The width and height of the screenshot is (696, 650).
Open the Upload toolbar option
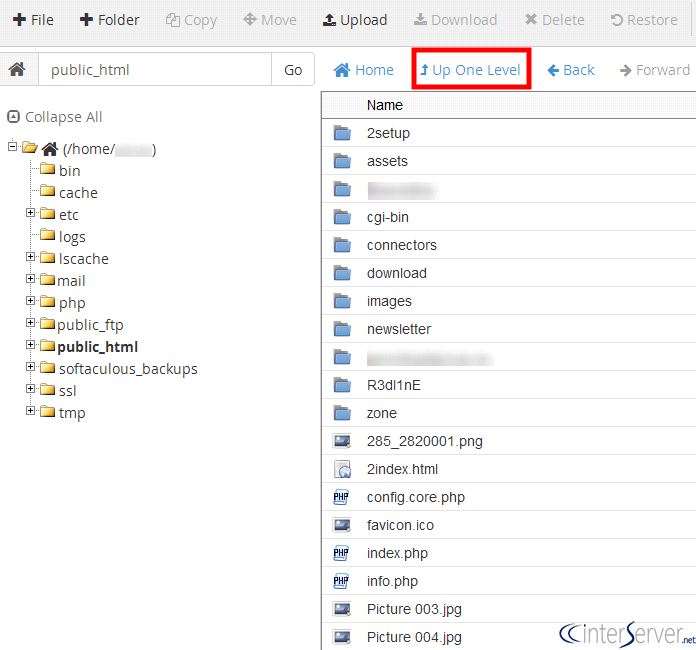coord(355,20)
